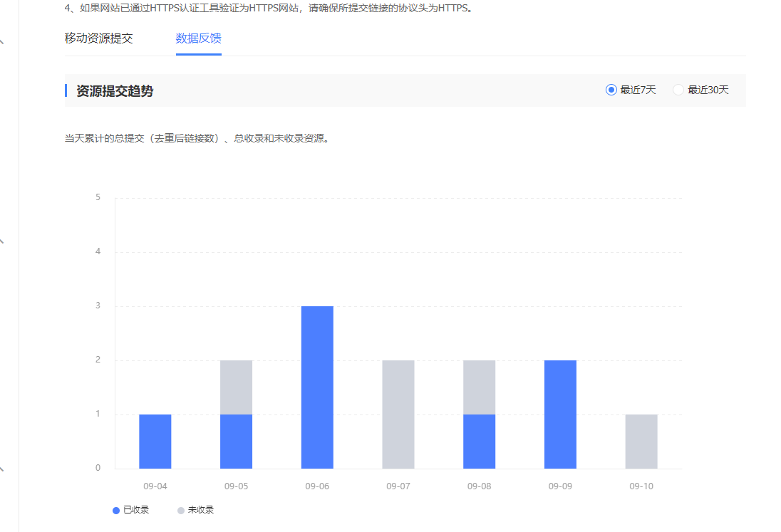
Task: Click the blue 09-04 bar
Action: (155, 442)
